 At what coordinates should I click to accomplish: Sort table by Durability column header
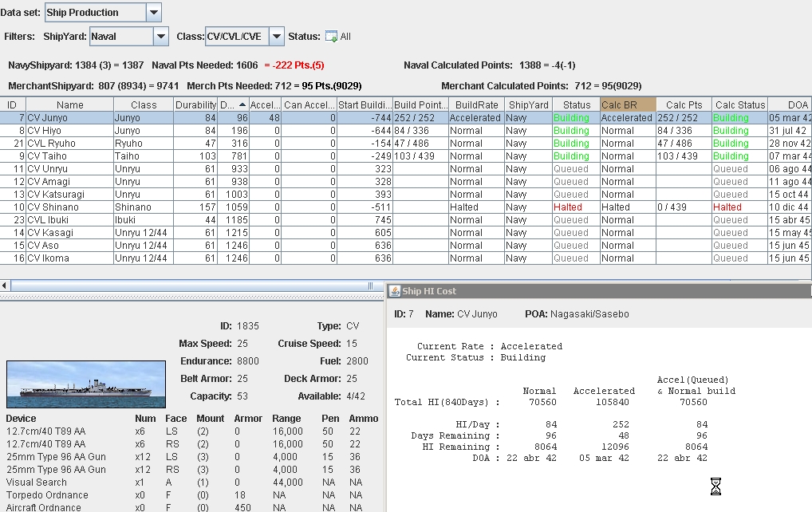point(195,104)
